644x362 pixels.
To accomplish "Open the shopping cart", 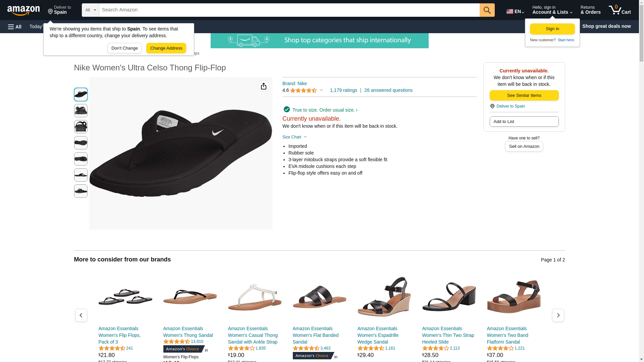I will click(620, 10).
